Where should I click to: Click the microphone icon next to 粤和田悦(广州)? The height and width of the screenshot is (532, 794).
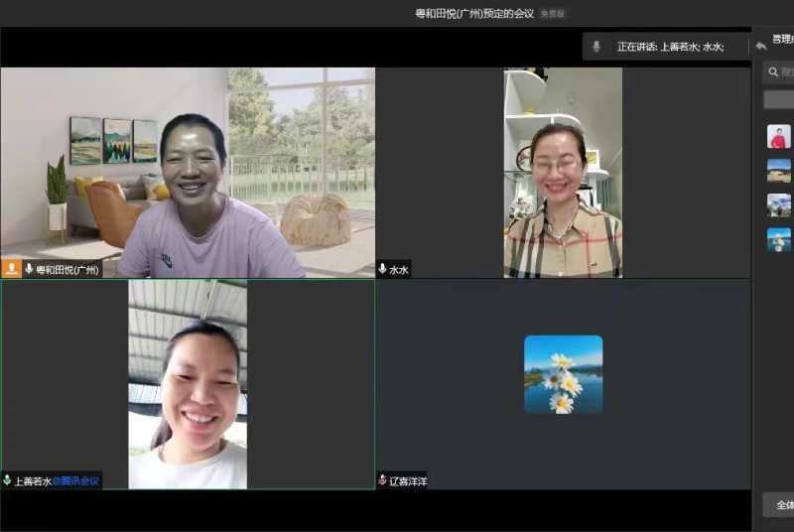(x=29, y=268)
